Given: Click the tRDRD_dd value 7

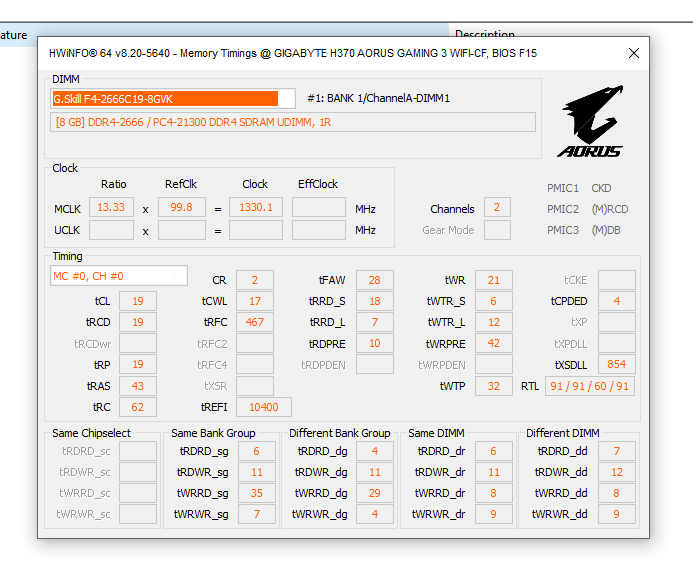Looking at the screenshot, I should tap(617, 451).
